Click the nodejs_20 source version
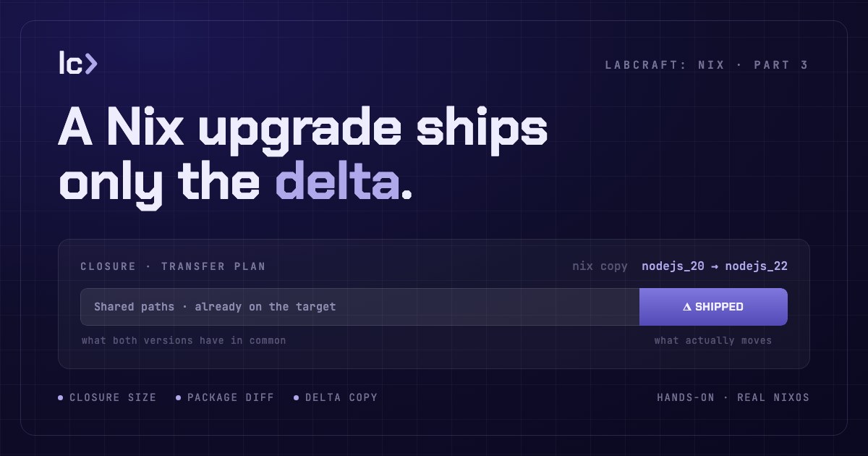The width and height of the screenshot is (868, 456). 673,266
